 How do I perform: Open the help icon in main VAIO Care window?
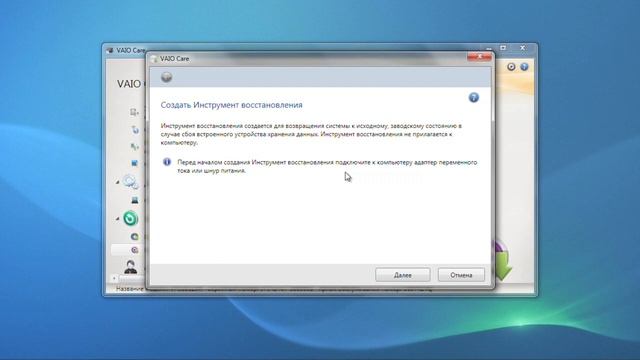[x=524, y=67]
